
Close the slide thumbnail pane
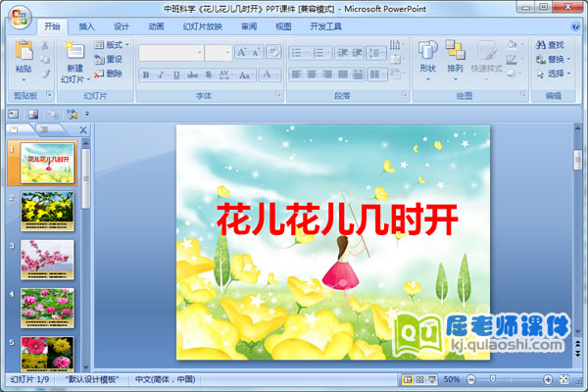[x=83, y=130]
